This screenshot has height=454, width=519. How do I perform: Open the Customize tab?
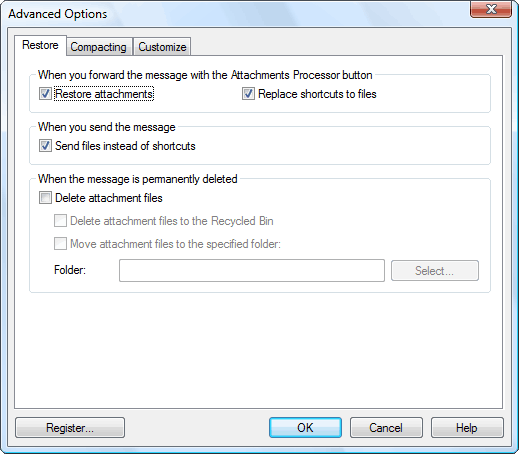(x=162, y=47)
